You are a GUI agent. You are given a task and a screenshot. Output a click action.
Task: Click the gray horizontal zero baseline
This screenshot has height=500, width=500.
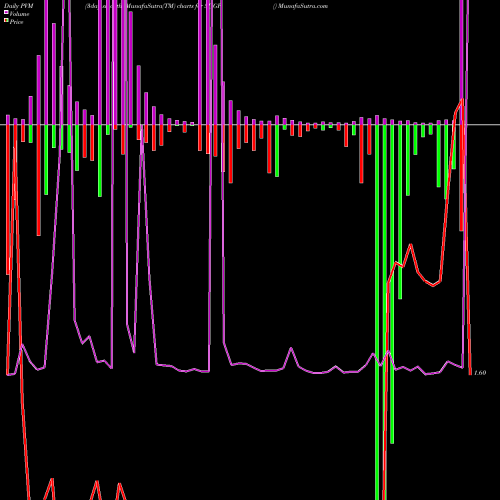[x=250, y=125]
